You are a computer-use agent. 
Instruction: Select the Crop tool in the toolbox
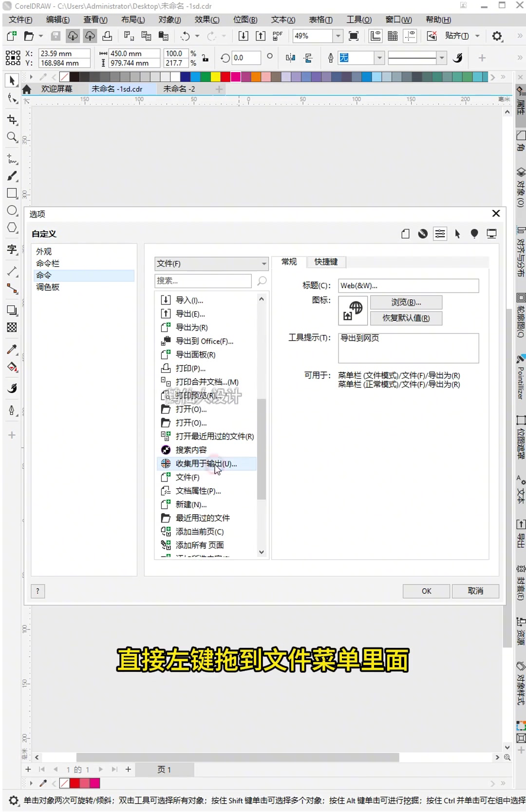pos(12,120)
